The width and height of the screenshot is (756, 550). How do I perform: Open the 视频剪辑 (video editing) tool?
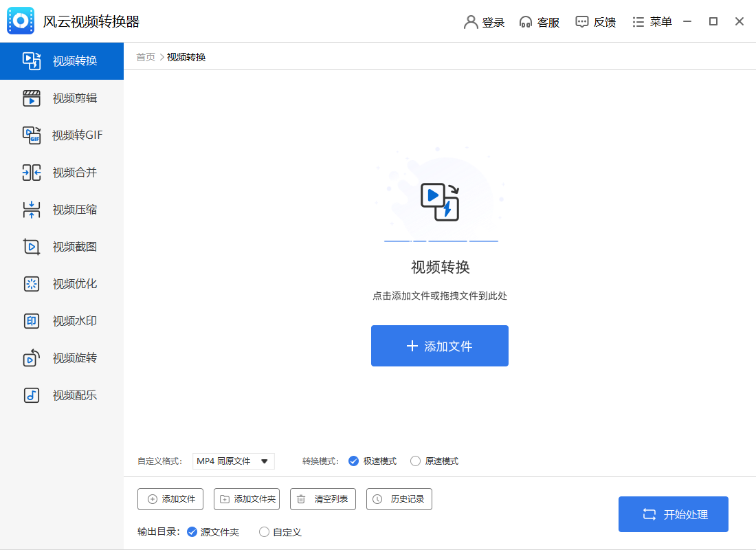(60, 98)
